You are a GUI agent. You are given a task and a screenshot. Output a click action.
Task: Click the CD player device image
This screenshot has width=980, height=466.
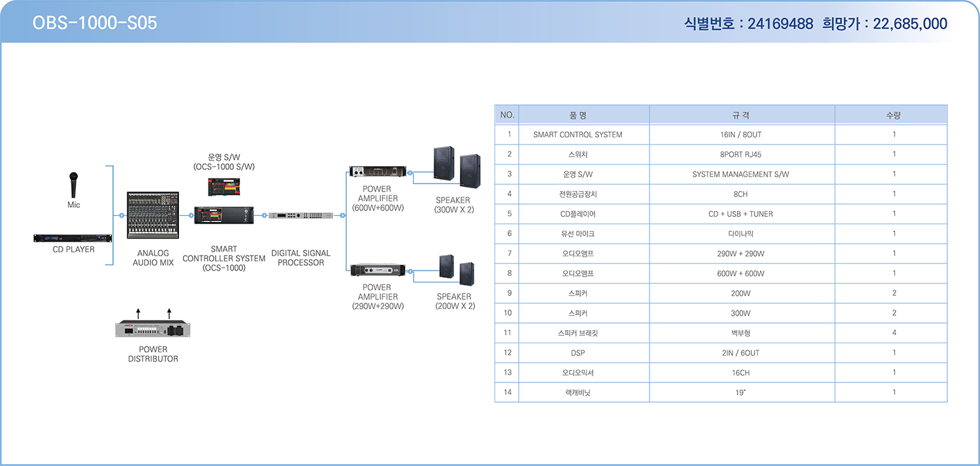73,239
